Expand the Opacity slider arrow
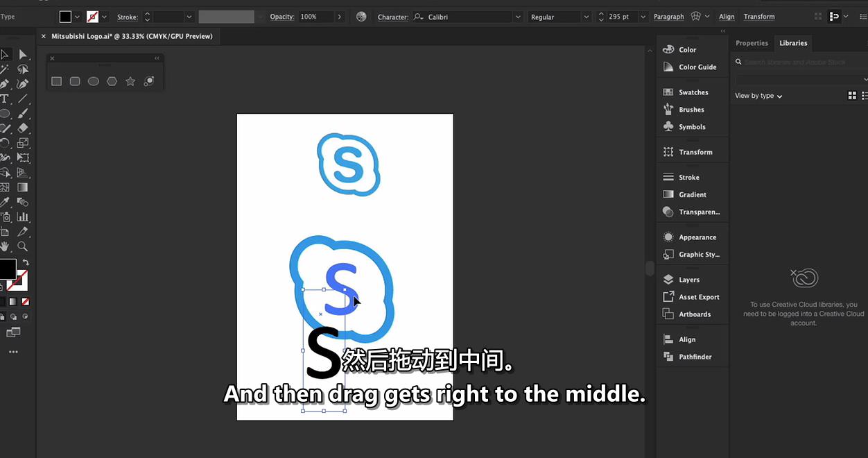The width and height of the screenshot is (868, 458). 339,17
